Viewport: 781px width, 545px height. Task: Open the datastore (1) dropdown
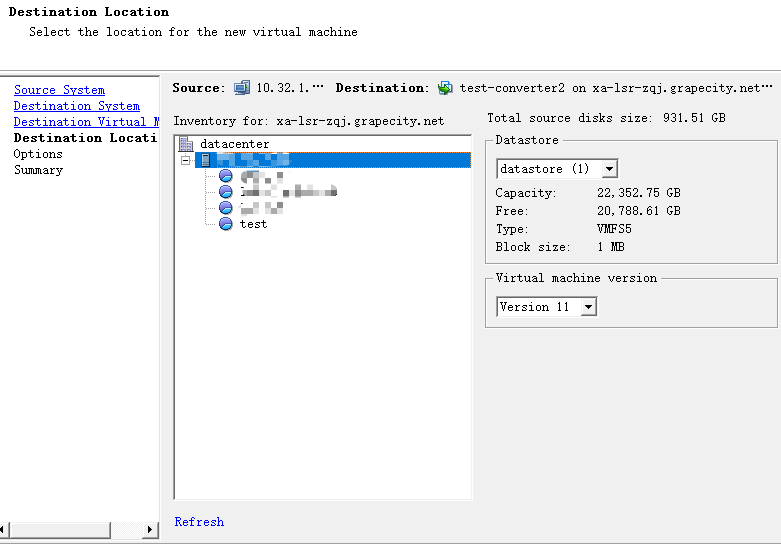pos(609,169)
